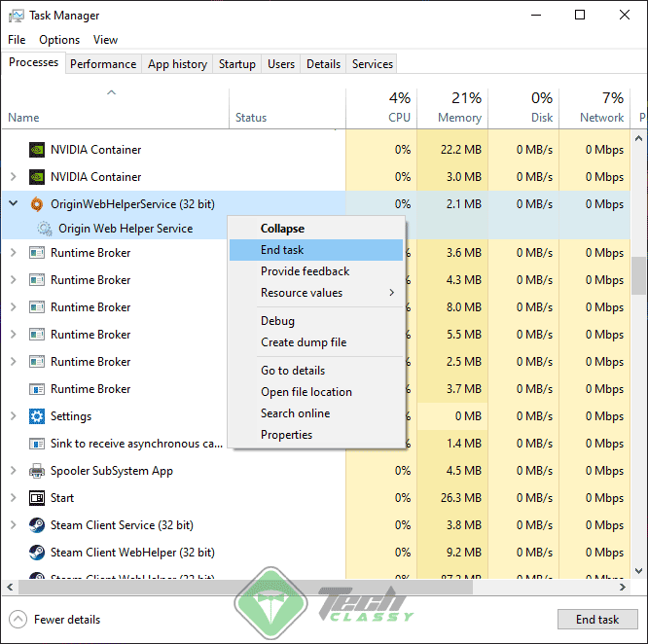The image size is (648, 644).
Task: Expand the Spooler SubSystem App row
Action: (14, 471)
